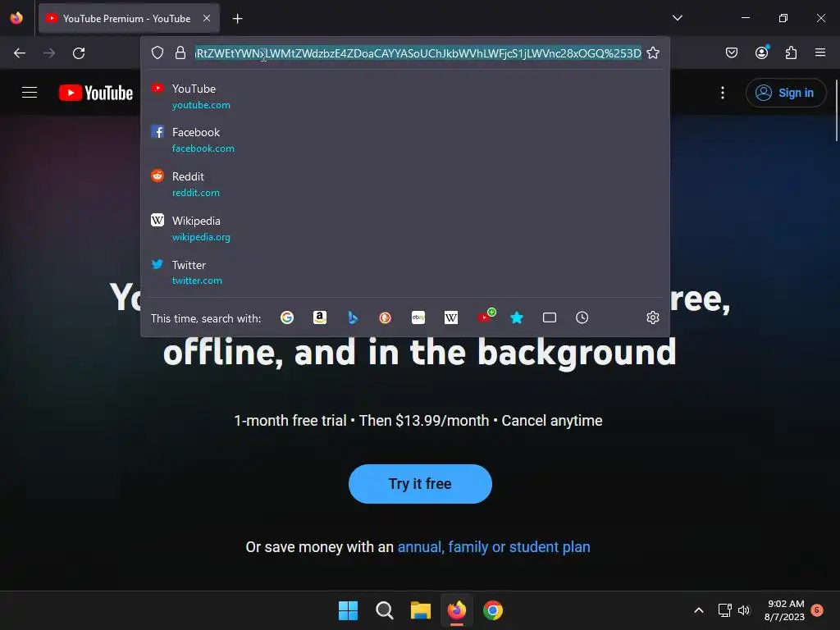Search this time with DuckDuckGo
Viewport: 840px width, 630px height.
point(386,317)
